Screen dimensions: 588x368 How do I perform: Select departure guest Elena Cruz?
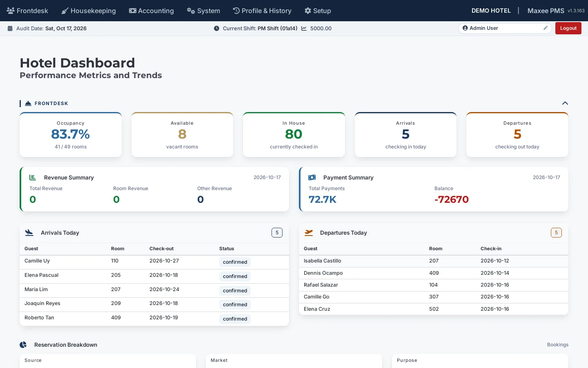[x=317, y=309]
